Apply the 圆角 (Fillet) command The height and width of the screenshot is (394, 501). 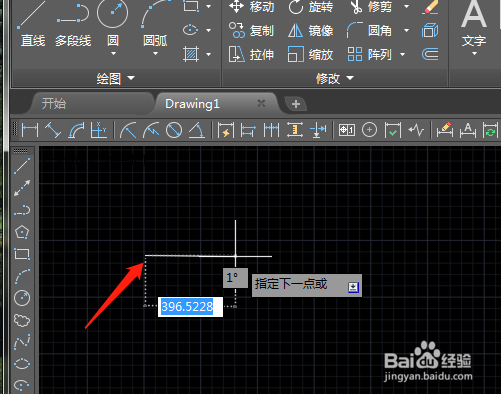point(369,31)
